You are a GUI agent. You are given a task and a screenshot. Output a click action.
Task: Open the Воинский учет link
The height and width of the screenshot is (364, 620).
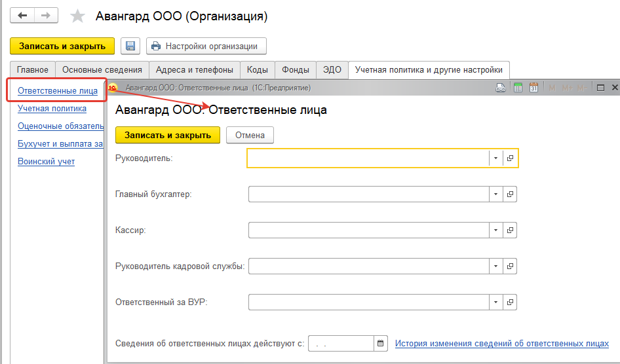(46, 161)
